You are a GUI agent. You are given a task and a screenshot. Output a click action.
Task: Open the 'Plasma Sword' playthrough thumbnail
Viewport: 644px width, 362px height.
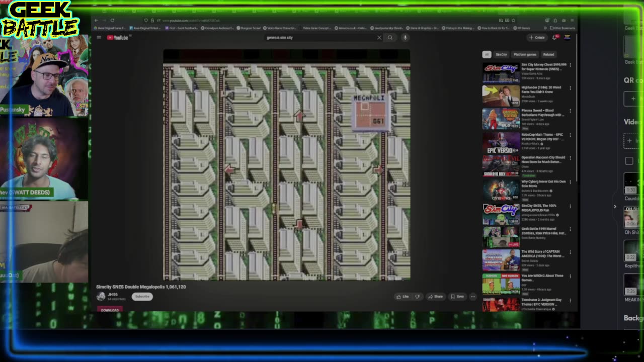point(501,120)
